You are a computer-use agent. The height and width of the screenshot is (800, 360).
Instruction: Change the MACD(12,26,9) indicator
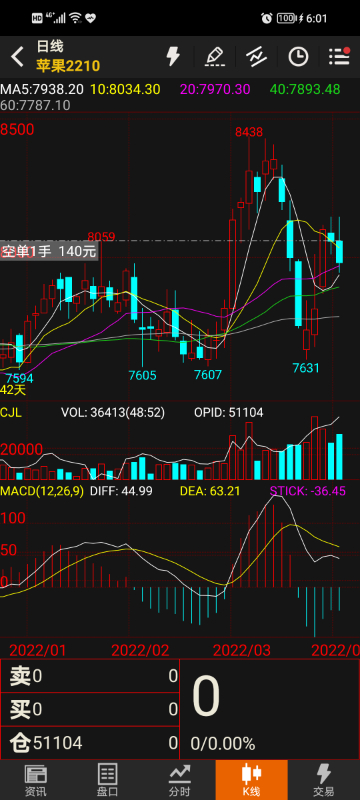click(x=42, y=491)
